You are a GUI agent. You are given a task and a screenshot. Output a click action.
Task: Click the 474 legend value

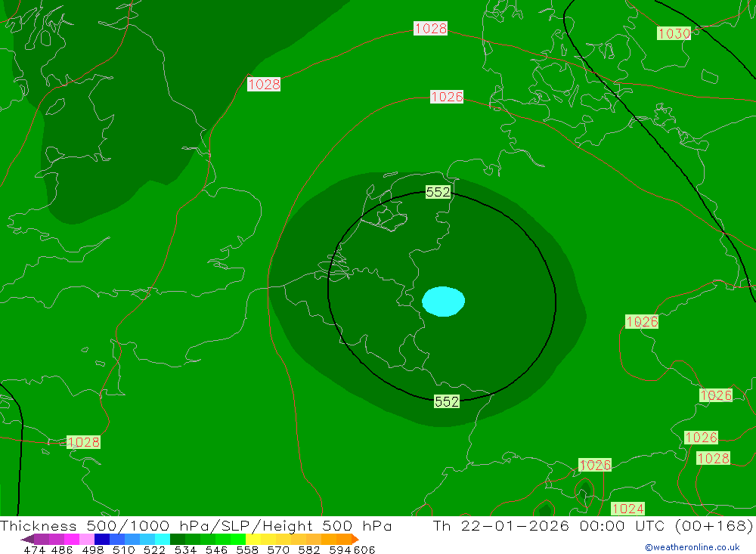[x=34, y=549]
